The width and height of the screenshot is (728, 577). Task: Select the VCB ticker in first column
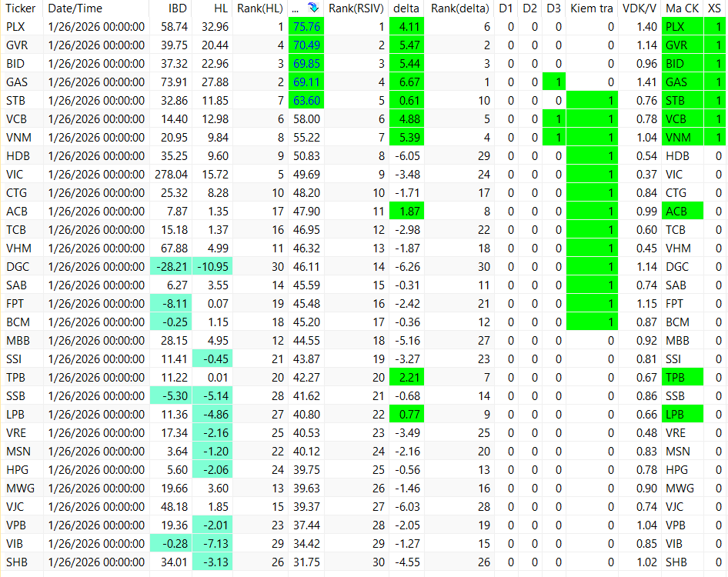(16, 119)
